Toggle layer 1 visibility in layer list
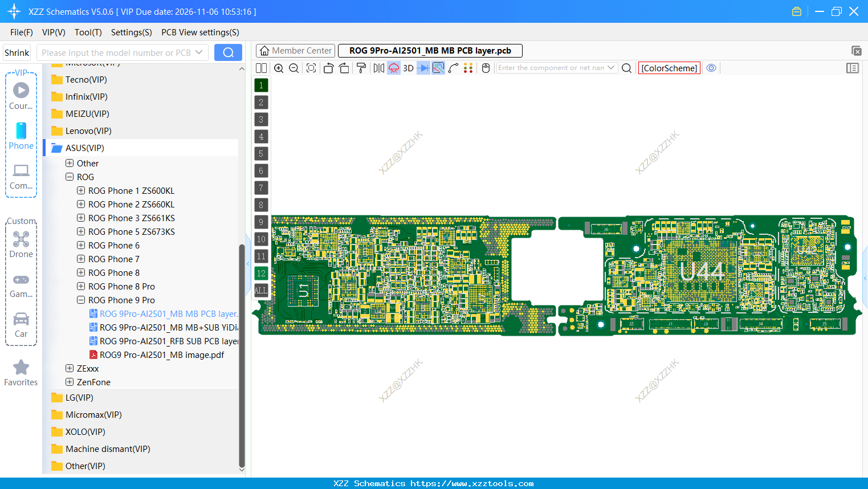The width and height of the screenshot is (868, 489). click(x=261, y=85)
